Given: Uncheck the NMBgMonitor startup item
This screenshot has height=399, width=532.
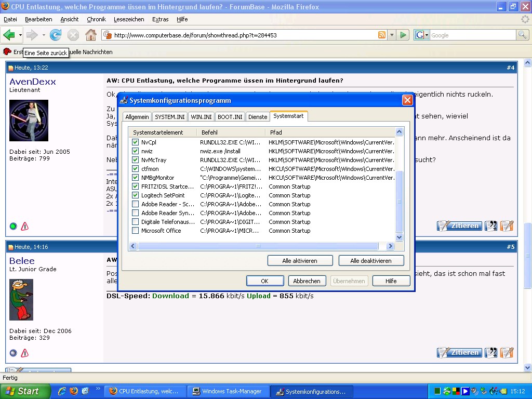Looking at the screenshot, I should (x=136, y=178).
